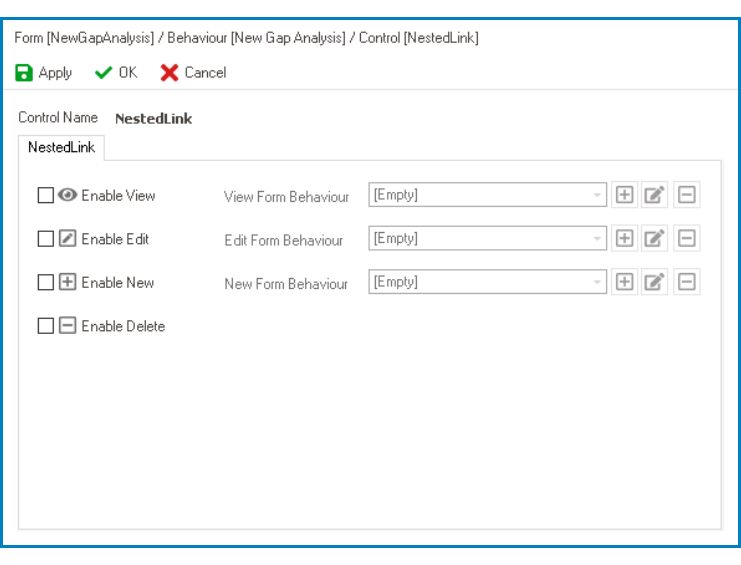Image resolution: width=741 pixels, height=565 pixels.
Task: Add a New Form Behaviour with plus icon
Action: tap(624, 282)
